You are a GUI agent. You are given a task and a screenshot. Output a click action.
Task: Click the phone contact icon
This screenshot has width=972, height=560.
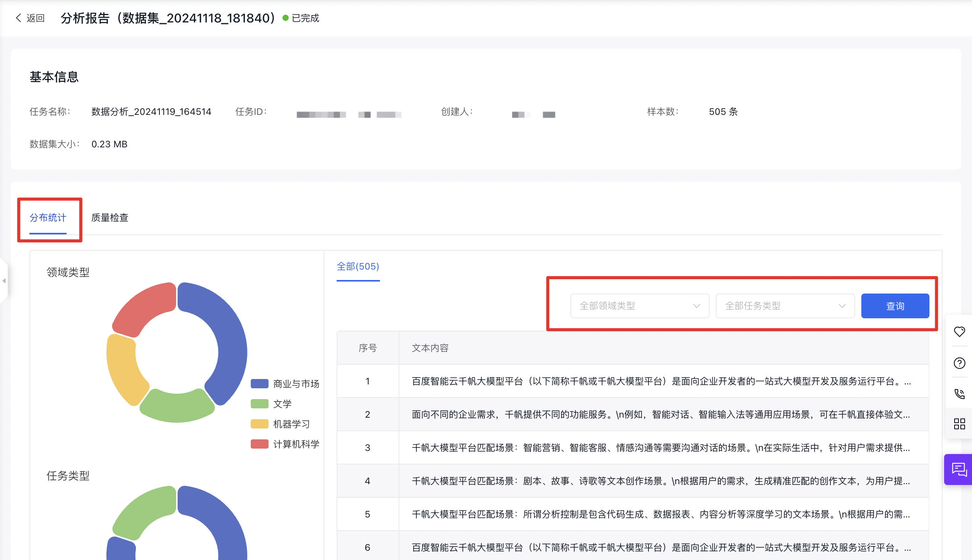(x=959, y=394)
